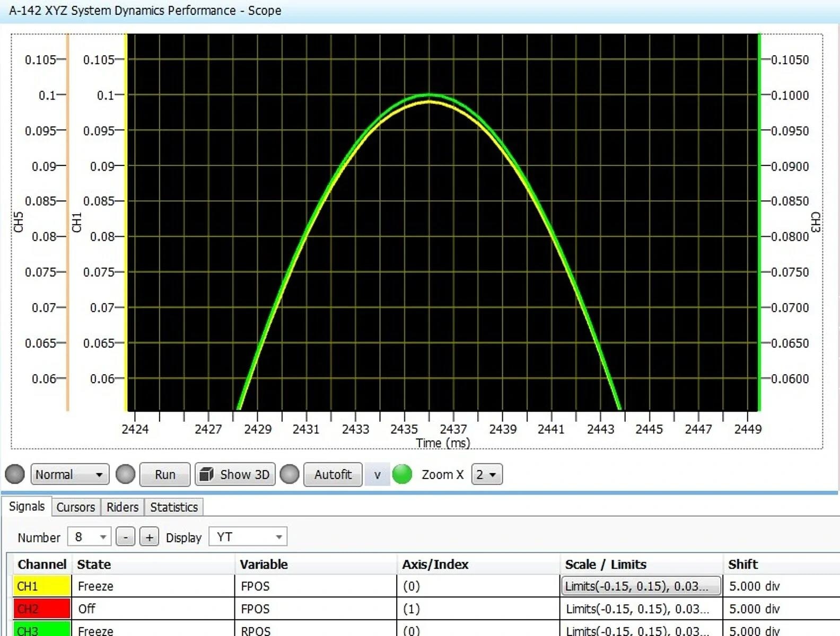The width and height of the screenshot is (840, 636).
Task: Click the Time (ms) axis label
Action: pyautogui.click(x=443, y=443)
